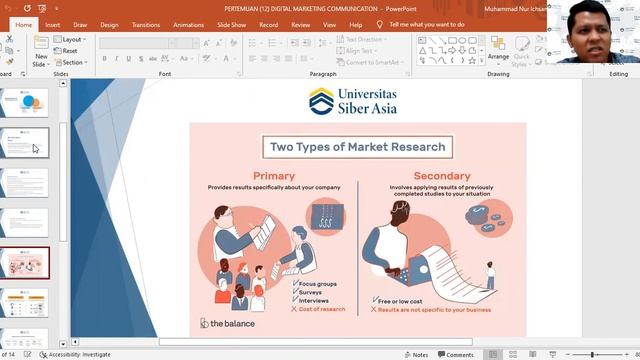Select the thumbnail under the mouse cursor
The height and width of the screenshot is (360, 640).
tap(24, 143)
